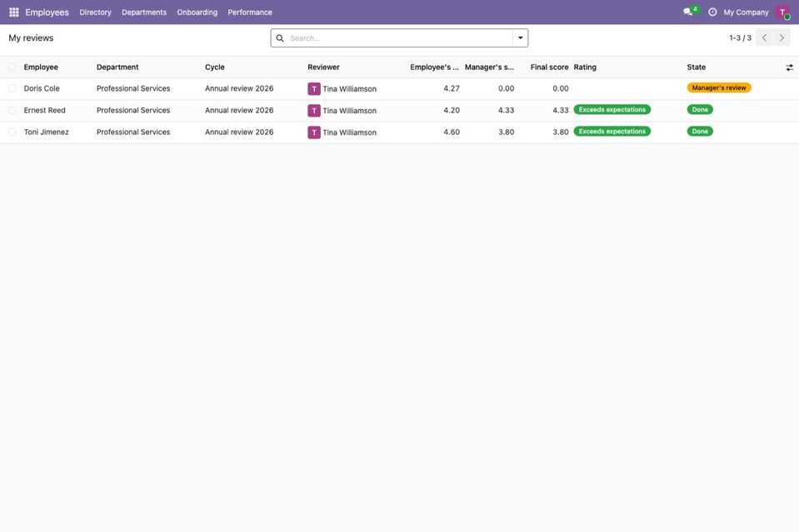Sort by the Rating column header

[x=585, y=67]
